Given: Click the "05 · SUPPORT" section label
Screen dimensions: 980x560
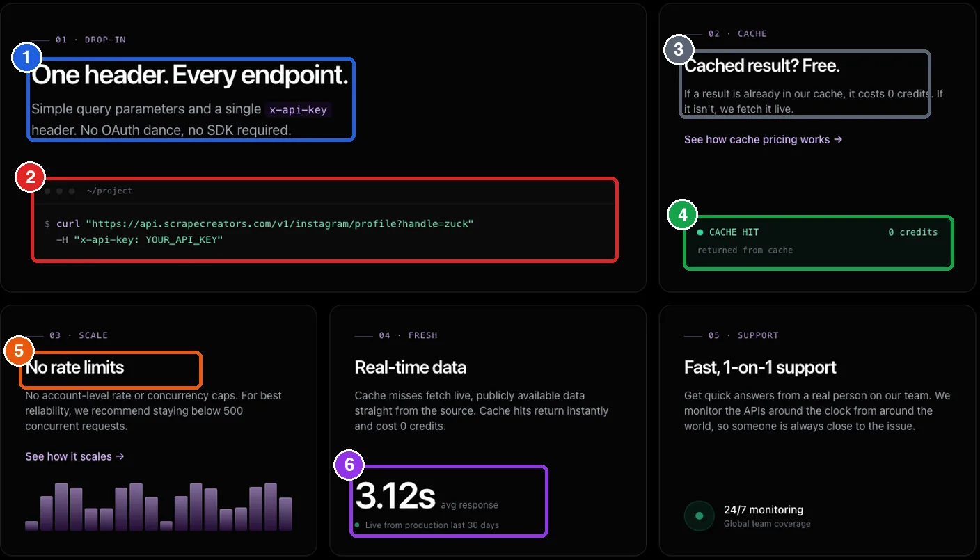Looking at the screenshot, I should 743,335.
